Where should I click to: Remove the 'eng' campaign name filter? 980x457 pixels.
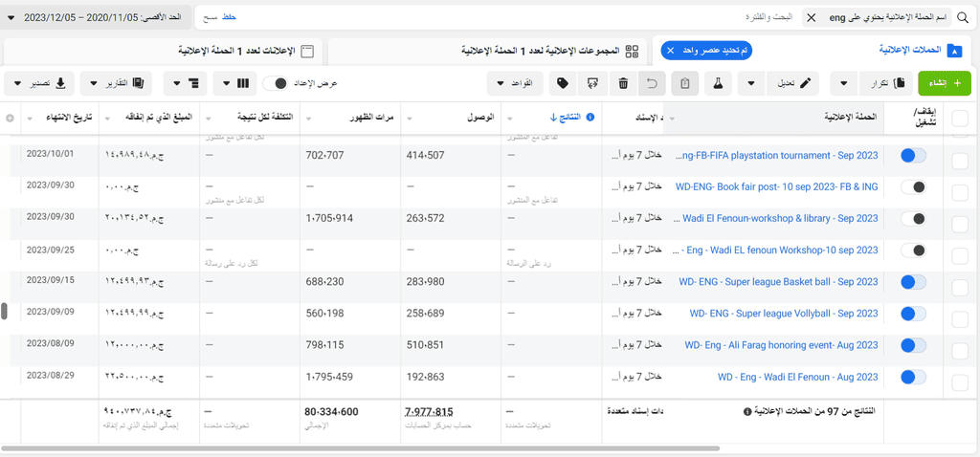(x=812, y=18)
